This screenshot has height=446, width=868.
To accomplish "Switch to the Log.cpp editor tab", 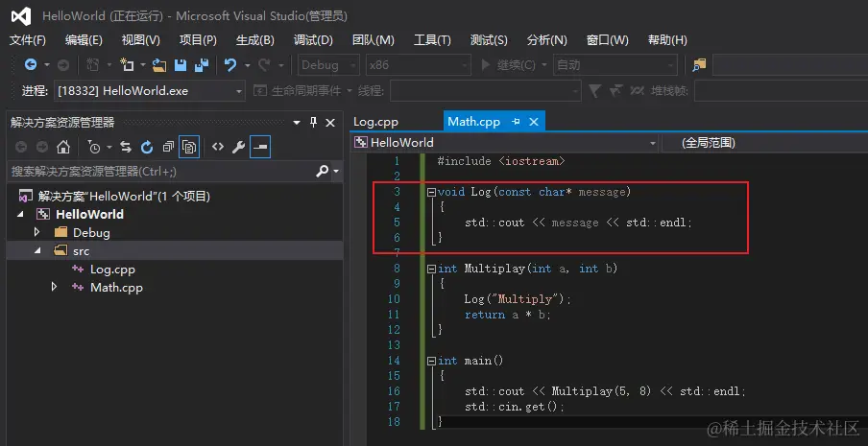I will pyautogui.click(x=375, y=122).
